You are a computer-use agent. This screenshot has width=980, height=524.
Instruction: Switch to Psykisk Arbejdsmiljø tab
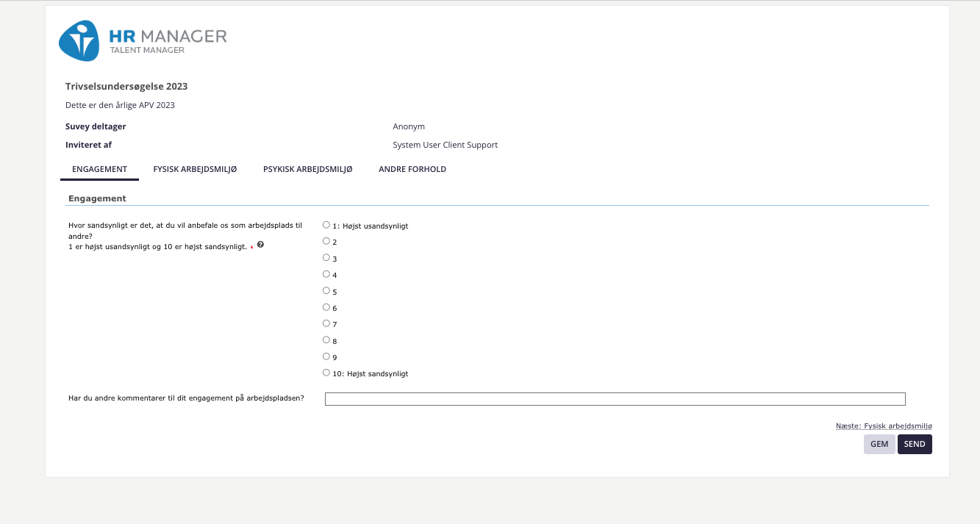307,170
